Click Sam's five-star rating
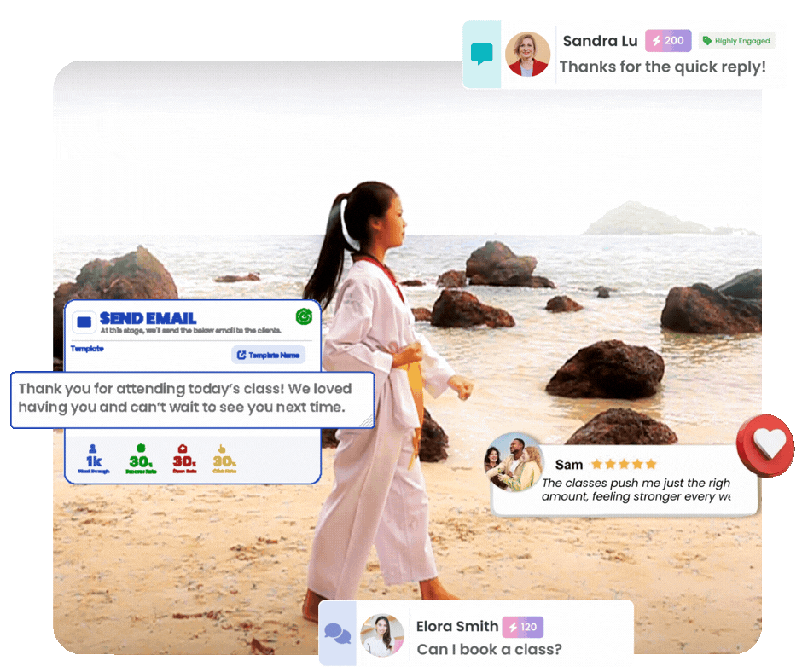802x672 pixels. pyautogui.click(x=624, y=465)
